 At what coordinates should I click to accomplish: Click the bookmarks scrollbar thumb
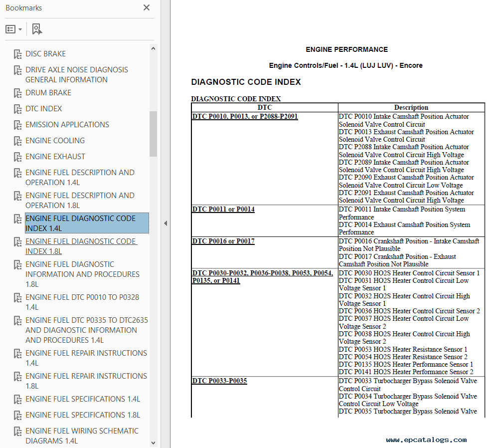153,134
